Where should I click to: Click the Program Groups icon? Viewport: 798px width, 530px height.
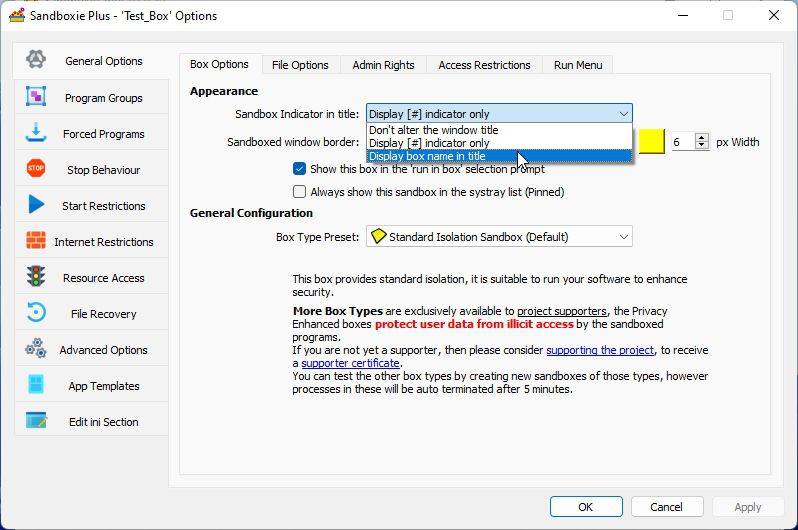(36, 96)
